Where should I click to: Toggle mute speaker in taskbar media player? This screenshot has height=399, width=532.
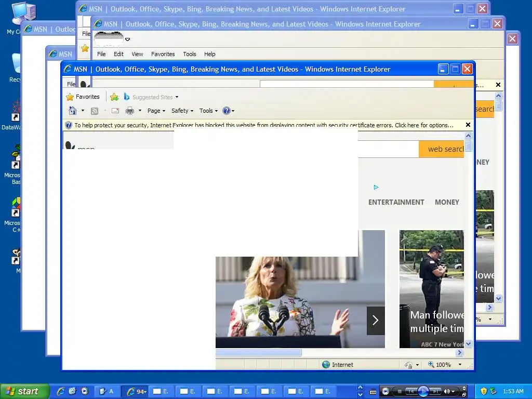pos(447,391)
